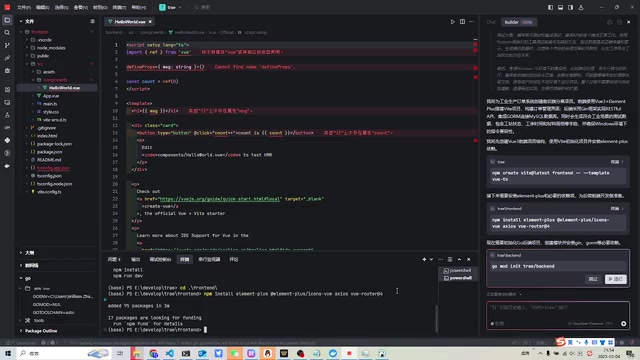Open Visual Studio Code from taskbar

tap(169, 353)
